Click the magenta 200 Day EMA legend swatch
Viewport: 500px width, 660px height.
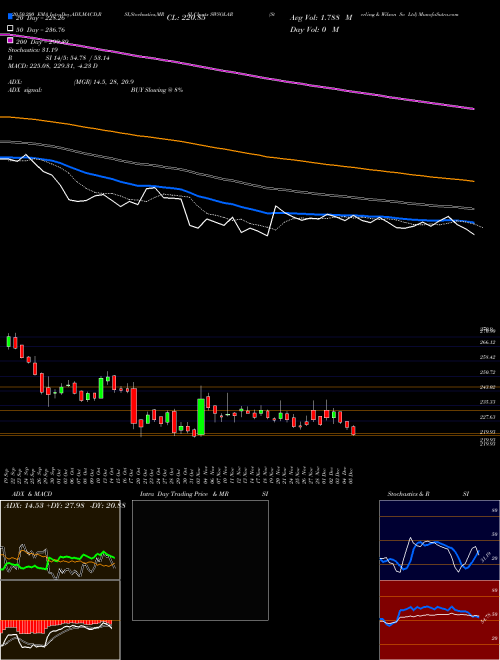11,41
